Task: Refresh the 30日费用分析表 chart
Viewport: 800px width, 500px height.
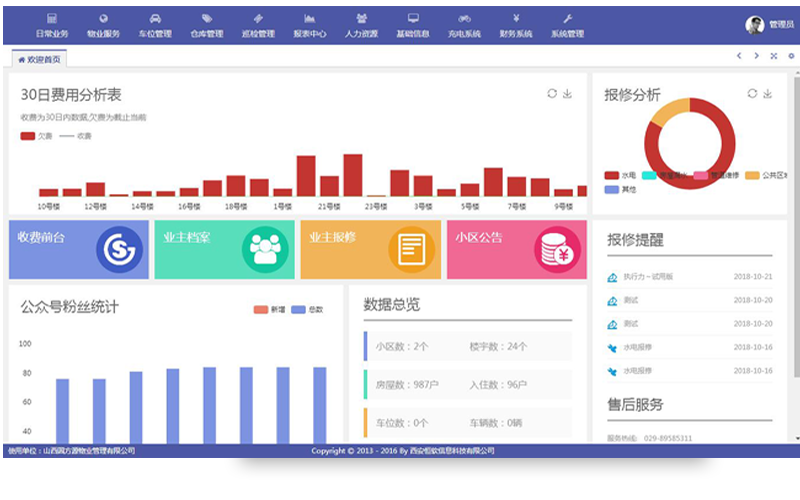Action: [552, 94]
